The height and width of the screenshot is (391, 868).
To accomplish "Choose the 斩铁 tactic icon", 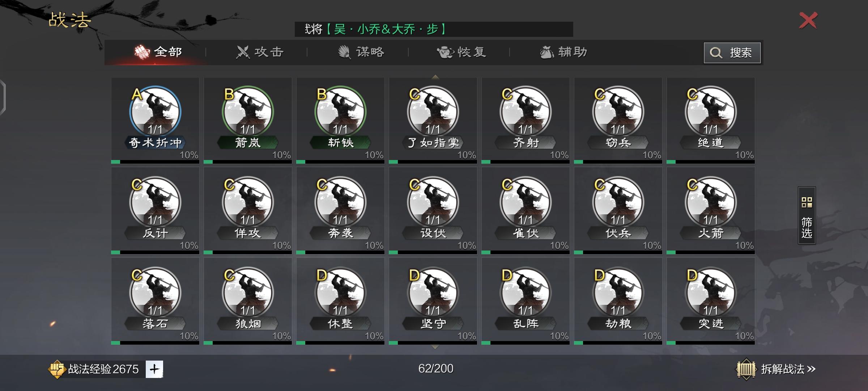I will point(340,112).
